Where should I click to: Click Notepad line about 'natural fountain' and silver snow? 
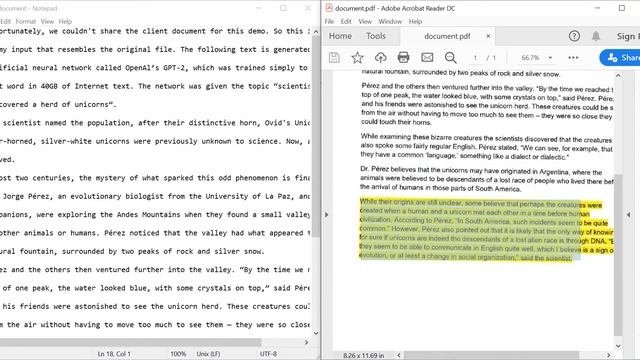coord(132,251)
